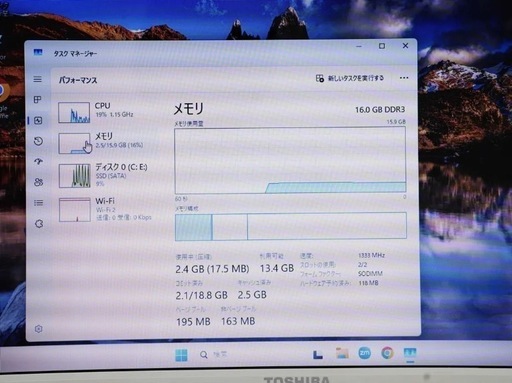Click the disk activity mini graph thumbnail
The width and height of the screenshot is (512, 383).
75,176
